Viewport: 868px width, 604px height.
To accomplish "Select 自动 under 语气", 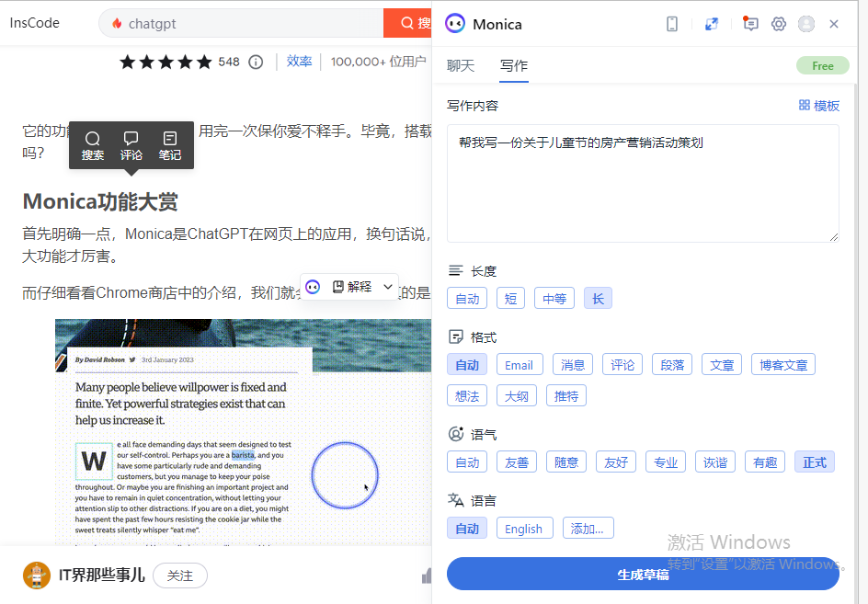I will coord(467,462).
